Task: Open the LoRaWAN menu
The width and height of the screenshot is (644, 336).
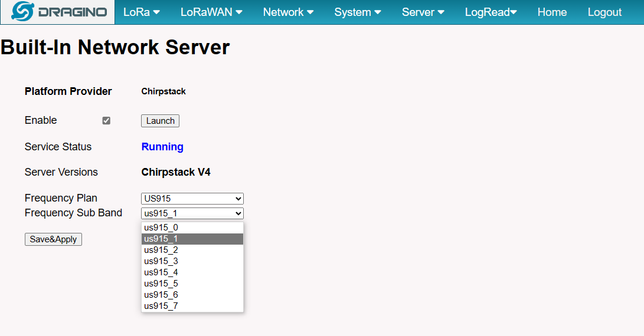Action: point(211,12)
